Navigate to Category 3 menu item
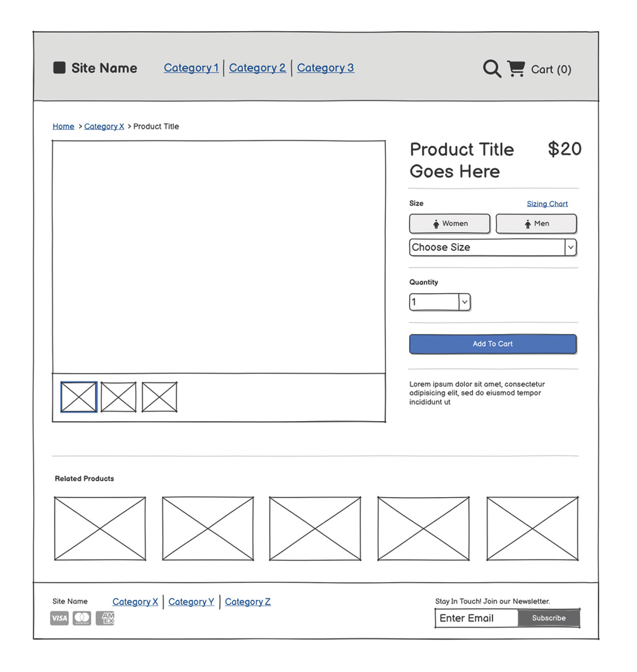The height and width of the screenshot is (672, 637). click(325, 68)
